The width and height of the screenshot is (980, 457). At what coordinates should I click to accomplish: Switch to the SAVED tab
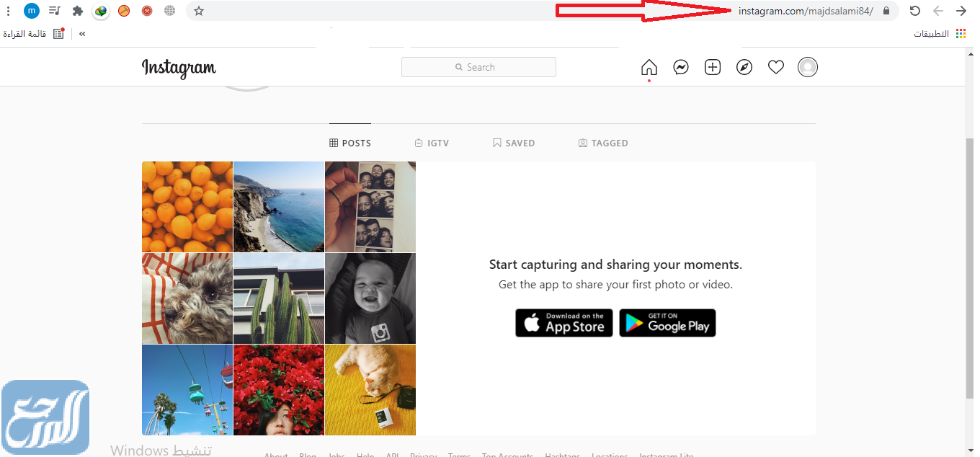[x=514, y=143]
